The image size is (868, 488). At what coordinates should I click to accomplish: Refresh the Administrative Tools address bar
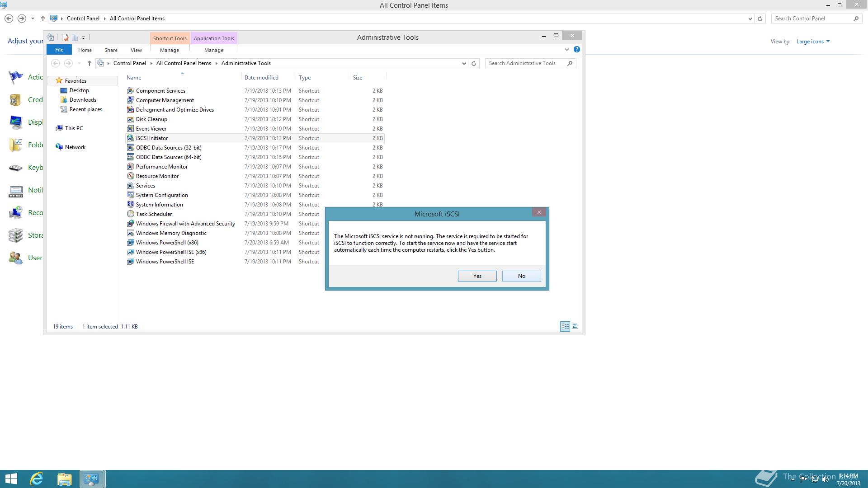[x=474, y=63]
